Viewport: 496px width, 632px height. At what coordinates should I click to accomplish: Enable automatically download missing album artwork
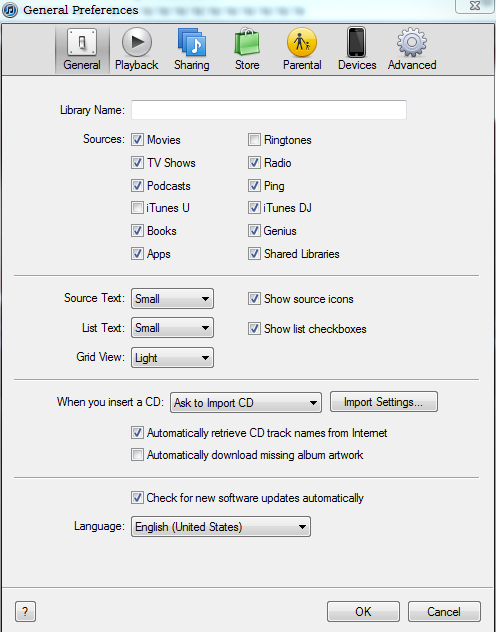pyautogui.click(x=137, y=455)
